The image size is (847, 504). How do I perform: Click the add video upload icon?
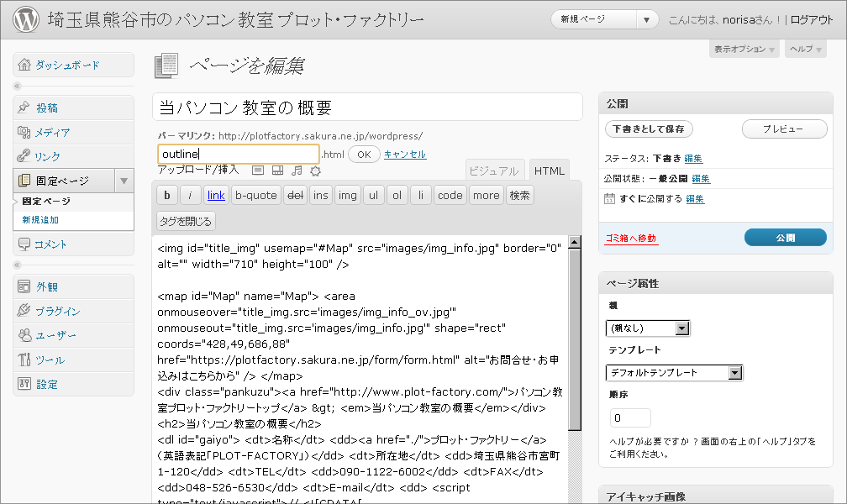tap(277, 171)
